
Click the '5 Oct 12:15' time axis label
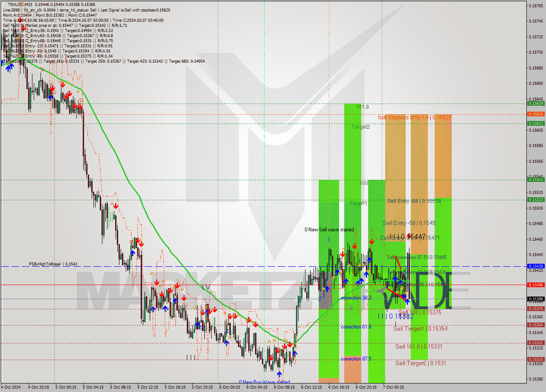[148, 387]
